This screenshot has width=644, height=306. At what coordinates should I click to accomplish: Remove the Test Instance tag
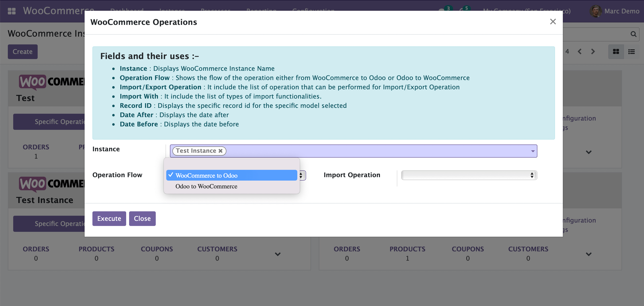click(x=221, y=151)
